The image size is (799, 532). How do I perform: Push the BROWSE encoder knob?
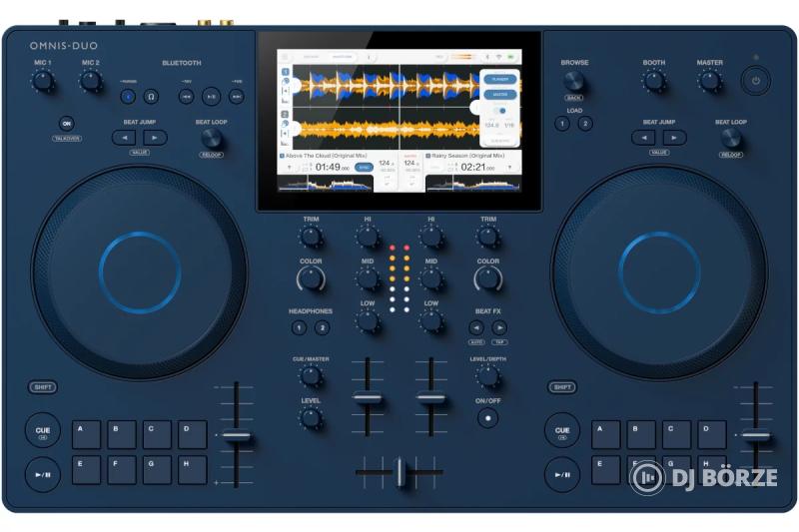tap(574, 81)
